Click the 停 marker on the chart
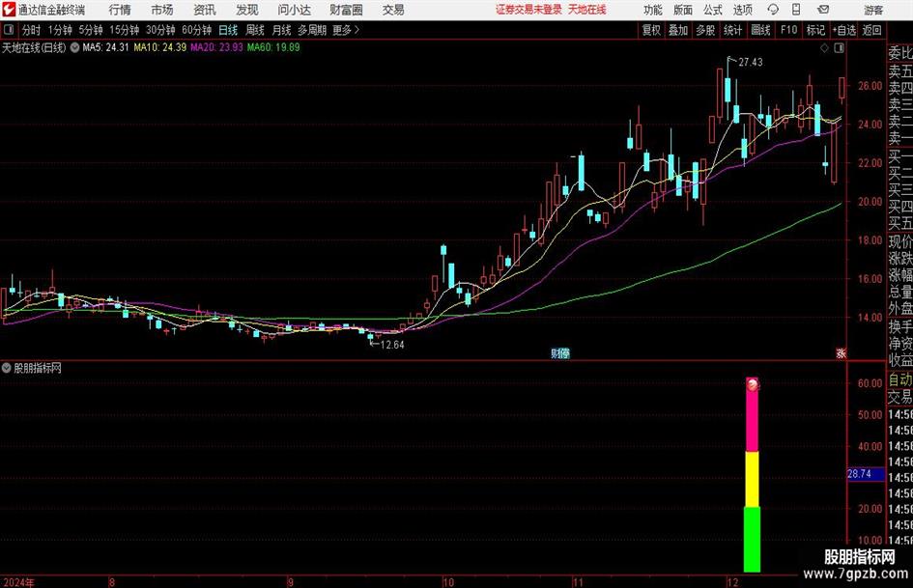Image resolution: width=913 pixels, height=588 pixels. click(x=565, y=353)
